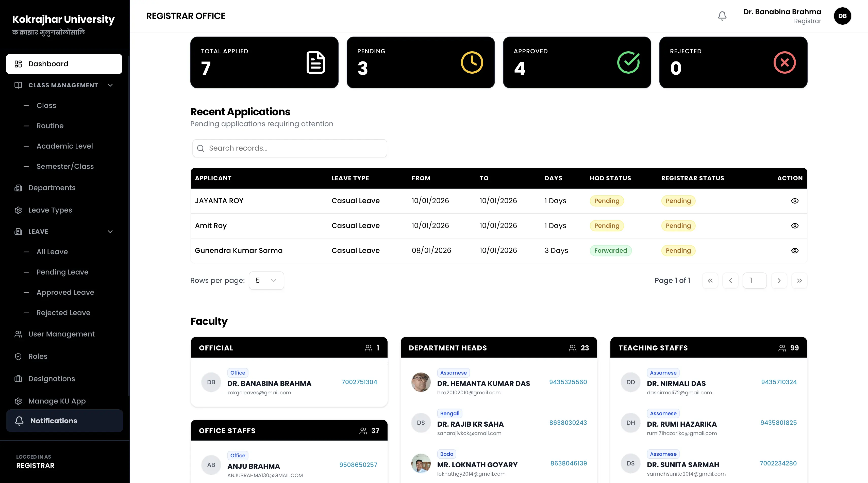Go to first page double-arrow button

(x=710, y=280)
